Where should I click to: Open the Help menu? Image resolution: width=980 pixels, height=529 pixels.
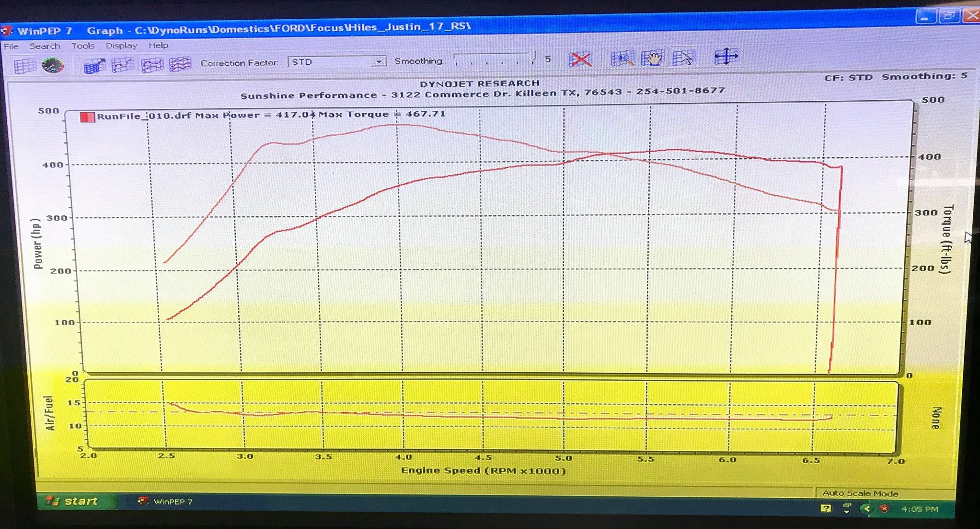pos(158,45)
